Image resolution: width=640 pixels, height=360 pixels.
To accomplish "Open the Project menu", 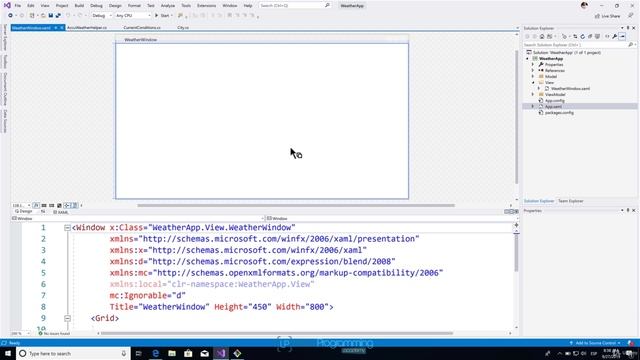I will 62,6.
